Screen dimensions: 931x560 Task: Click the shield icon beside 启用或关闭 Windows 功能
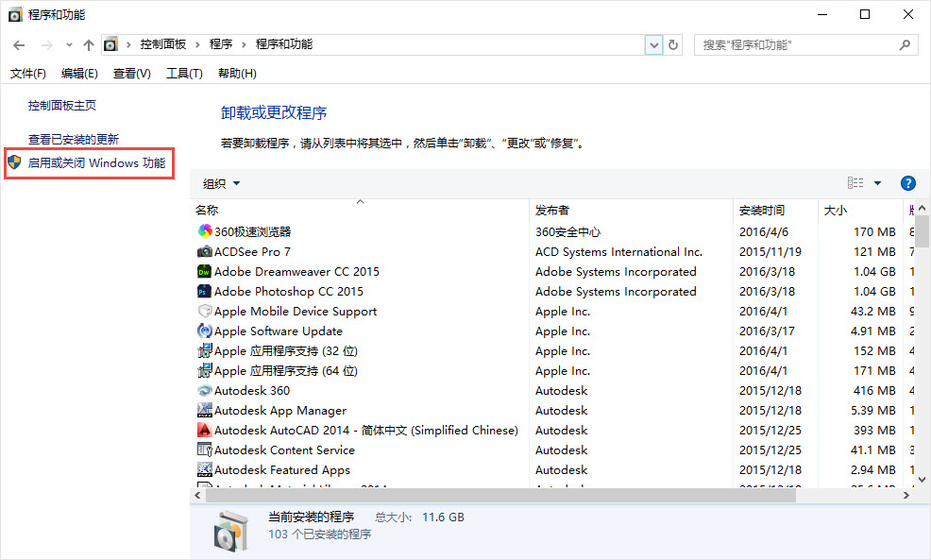click(14, 162)
